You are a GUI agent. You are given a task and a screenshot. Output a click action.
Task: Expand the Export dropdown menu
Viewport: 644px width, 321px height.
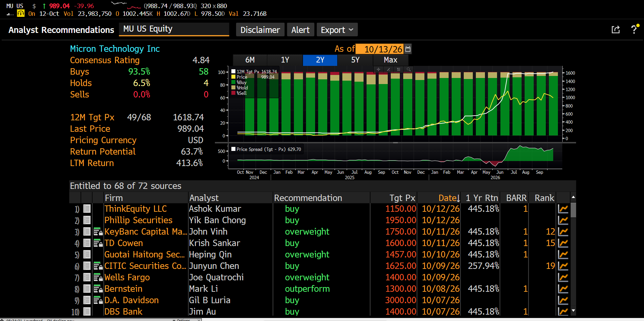[x=337, y=30]
